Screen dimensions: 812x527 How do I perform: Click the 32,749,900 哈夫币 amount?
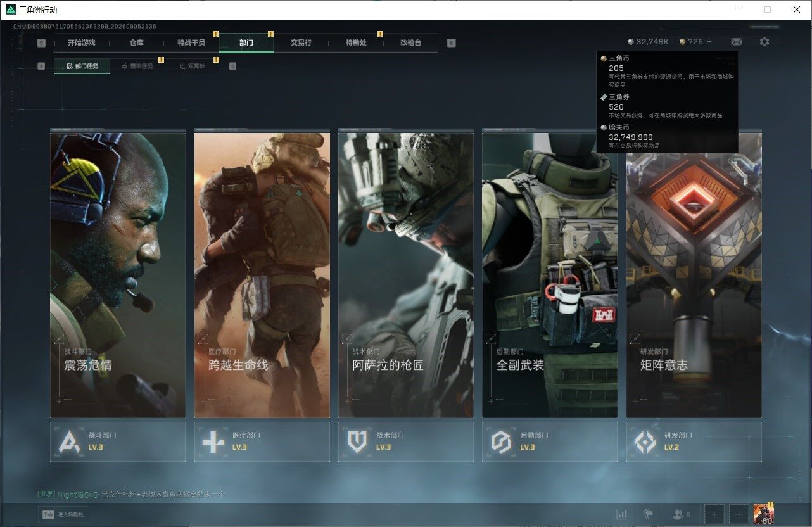tap(631, 137)
